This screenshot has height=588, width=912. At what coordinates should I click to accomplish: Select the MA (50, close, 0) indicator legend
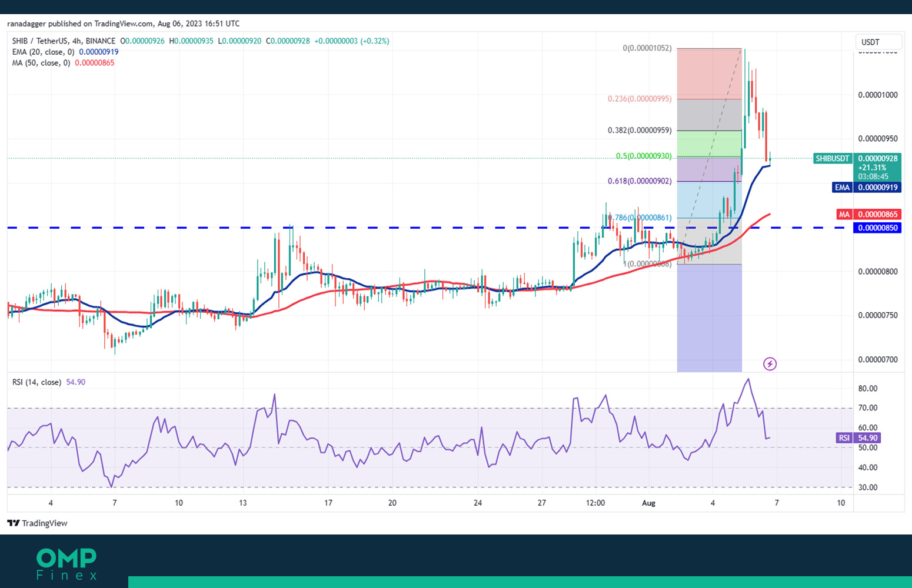tap(41, 63)
